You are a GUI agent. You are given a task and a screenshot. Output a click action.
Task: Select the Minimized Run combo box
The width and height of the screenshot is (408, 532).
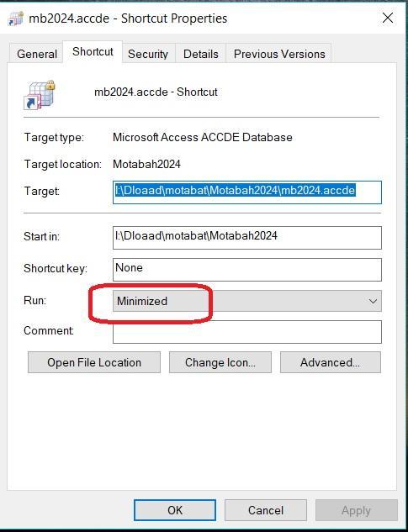(247, 301)
